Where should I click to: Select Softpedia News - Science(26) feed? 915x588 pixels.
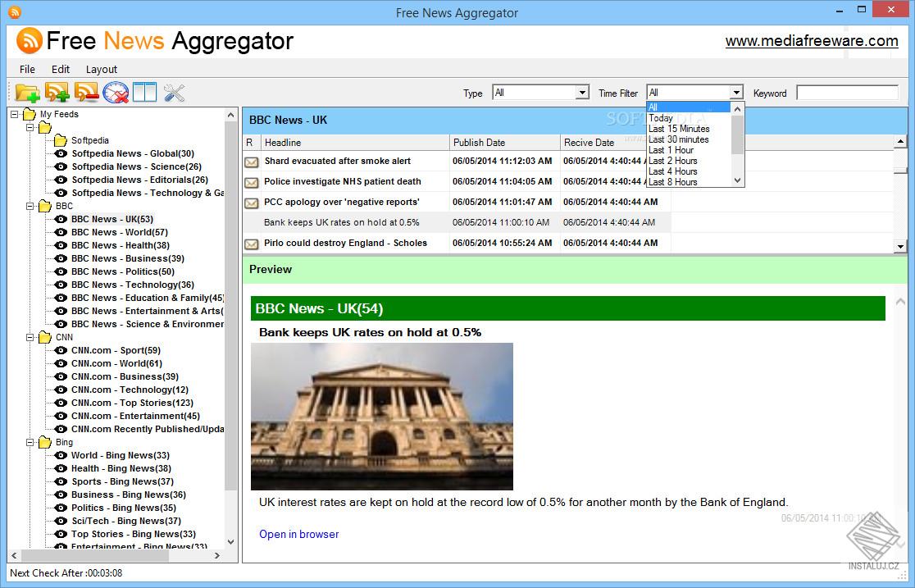point(137,167)
